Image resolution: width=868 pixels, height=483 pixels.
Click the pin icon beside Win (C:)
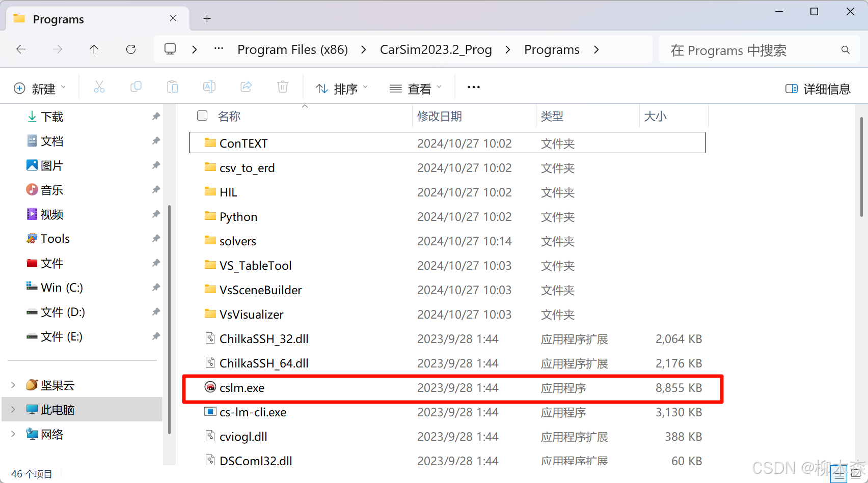pyautogui.click(x=156, y=288)
